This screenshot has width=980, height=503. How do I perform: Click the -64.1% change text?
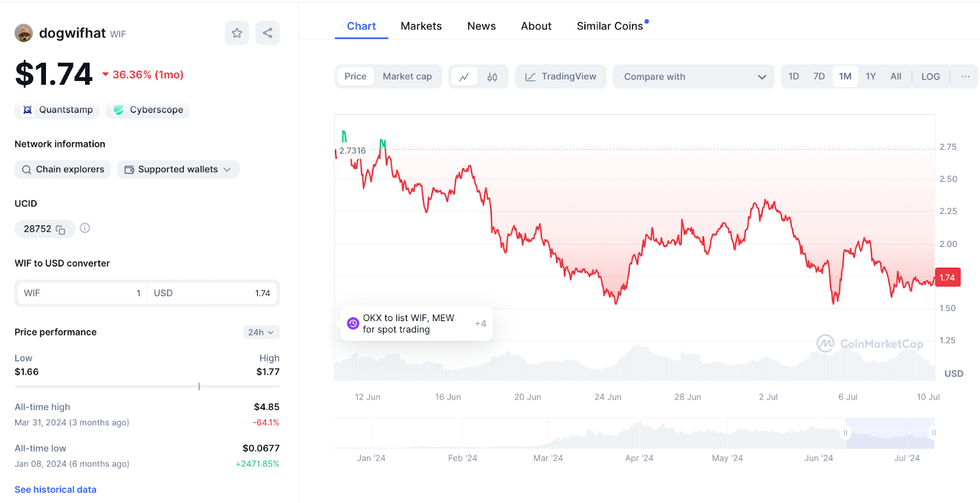pos(266,423)
